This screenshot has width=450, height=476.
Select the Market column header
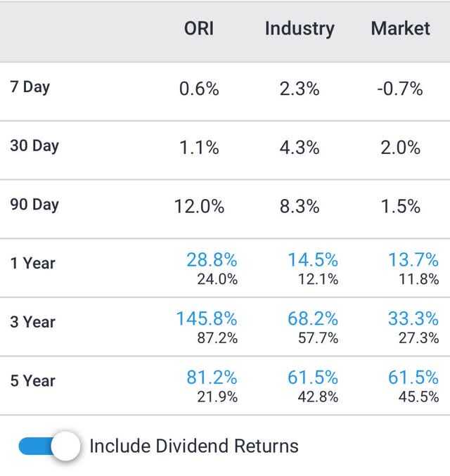click(400, 29)
